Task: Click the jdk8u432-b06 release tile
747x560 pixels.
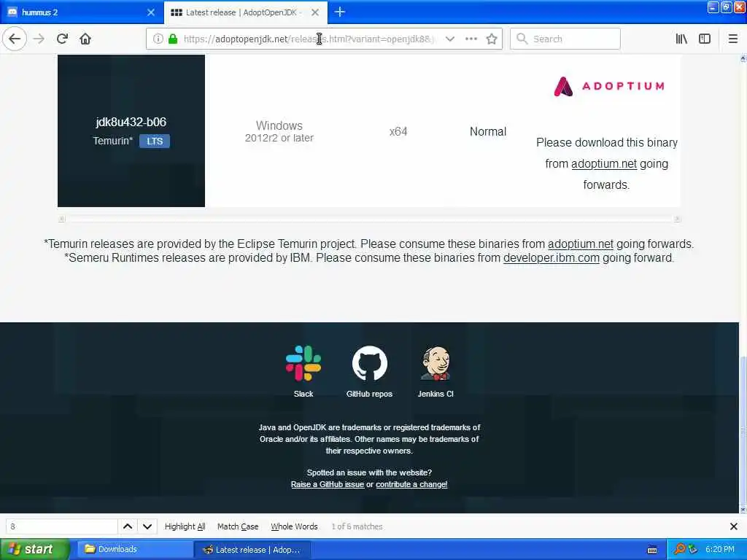Action: pyautogui.click(x=131, y=131)
